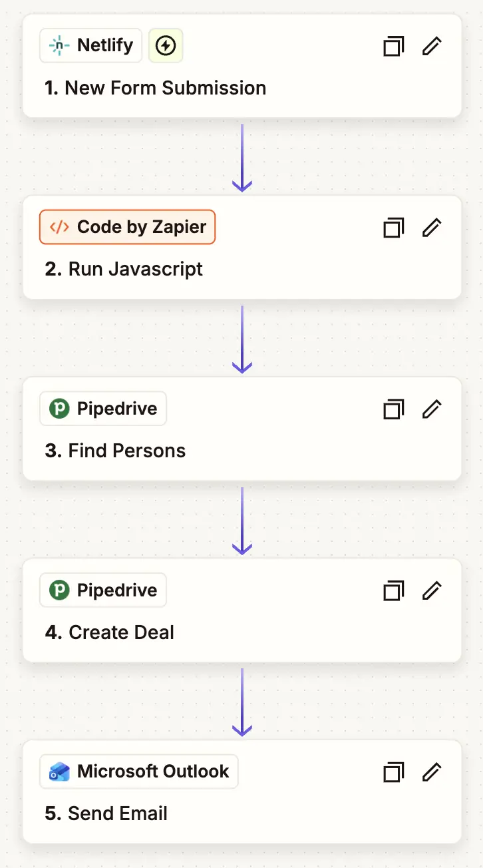Click the Pipedrive badge on the Create Deal step
The height and width of the screenshot is (868, 483).
click(102, 590)
